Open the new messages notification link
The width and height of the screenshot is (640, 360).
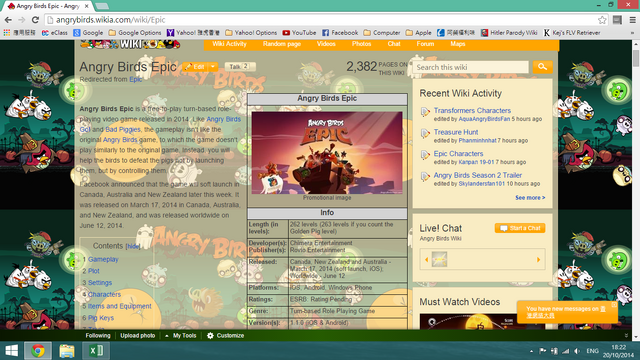(566, 312)
